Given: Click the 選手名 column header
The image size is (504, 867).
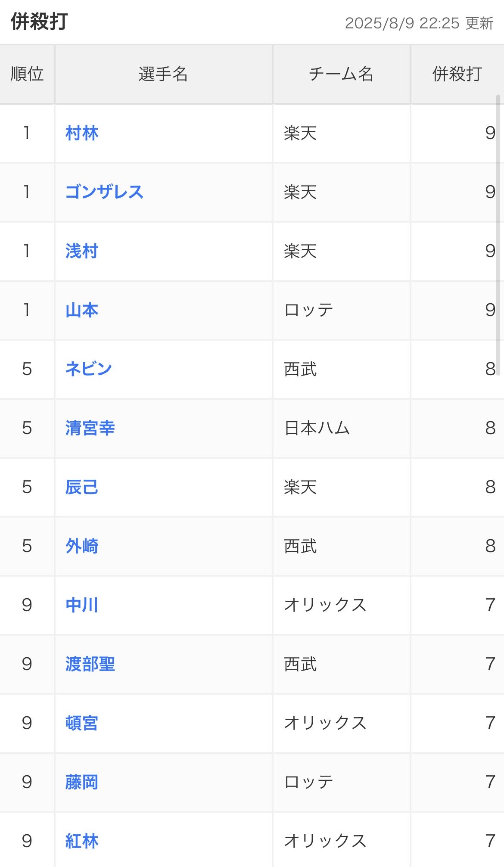Looking at the screenshot, I should click(163, 74).
